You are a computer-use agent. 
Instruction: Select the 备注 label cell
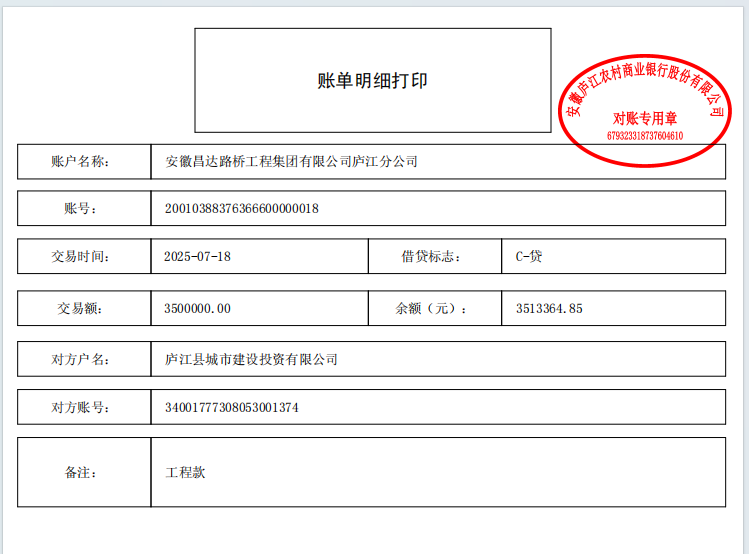85,472
